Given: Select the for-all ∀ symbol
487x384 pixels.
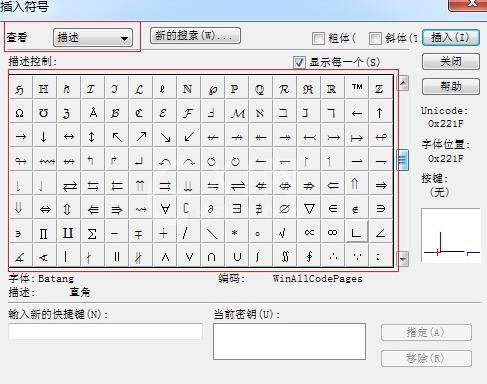Looking at the screenshot, I should (x=165, y=209).
